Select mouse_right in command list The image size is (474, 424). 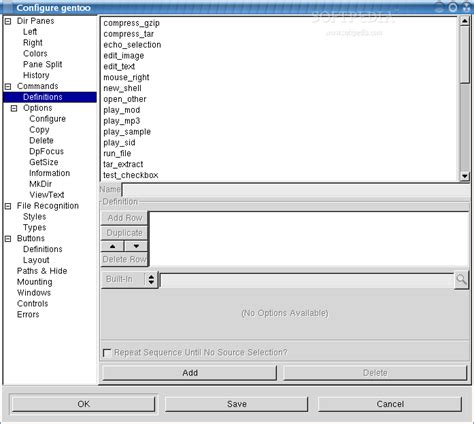point(126,78)
